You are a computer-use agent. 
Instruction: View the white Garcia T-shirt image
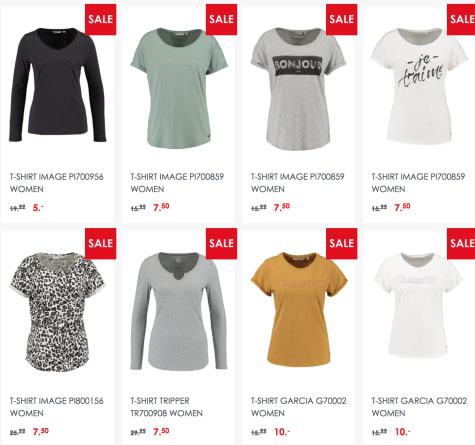click(419, 306)
